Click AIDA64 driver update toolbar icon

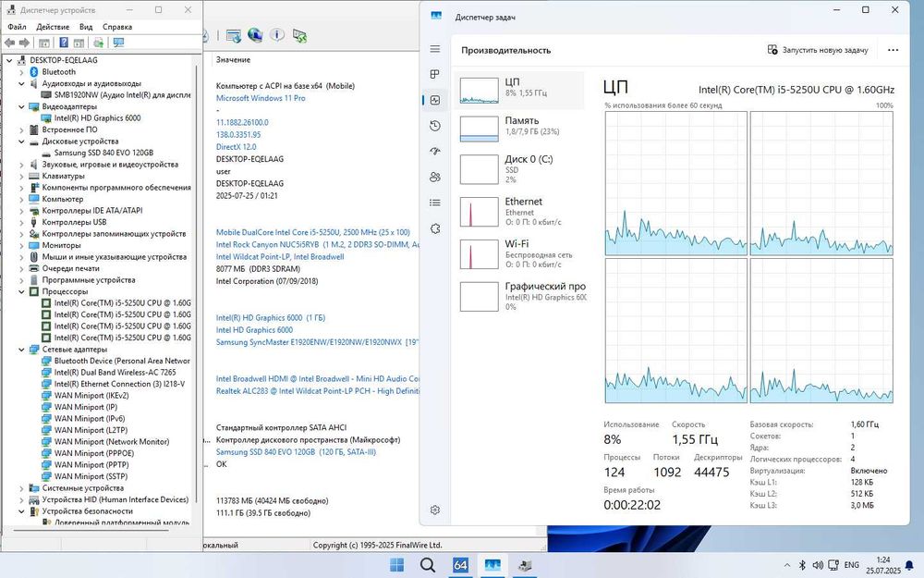(299, 36)
